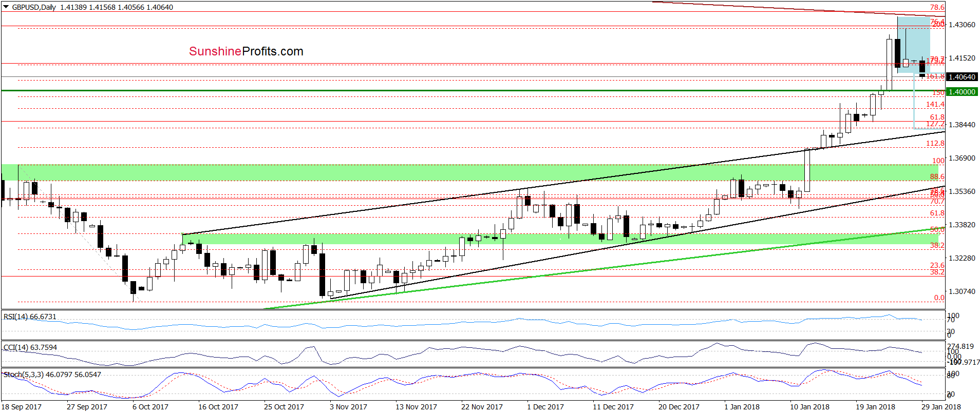Click the dark CCI(14) indicator line
Image resolution: width=980 pixels, height=414 pixels.
click(x=462, y=353)
